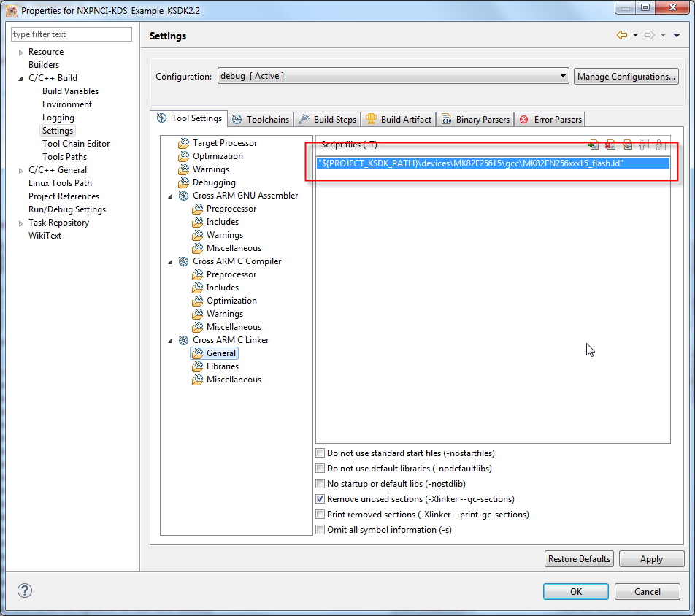Expand the Task Repository node
Image resolution: width=695 pixels, height=616 pixels.
(x=21, y=223)
